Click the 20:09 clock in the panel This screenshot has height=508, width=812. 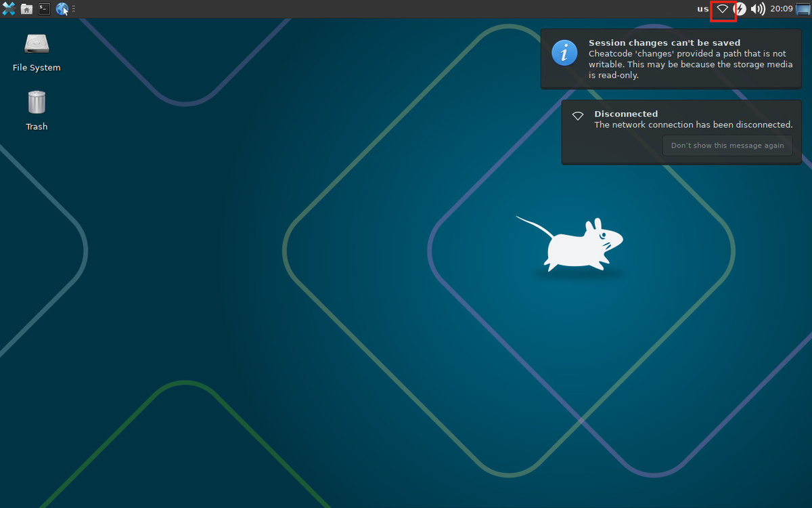781,9
